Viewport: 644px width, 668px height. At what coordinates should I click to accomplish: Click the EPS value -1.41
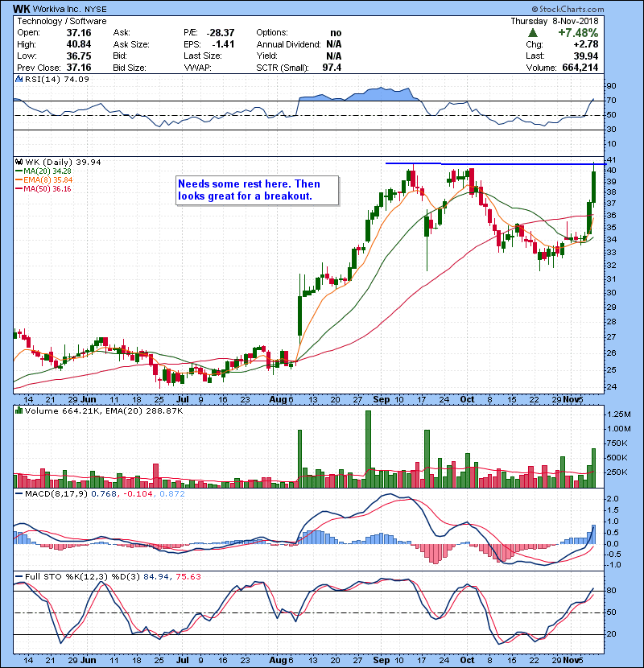pyautogui.click(x=223, y=44)
